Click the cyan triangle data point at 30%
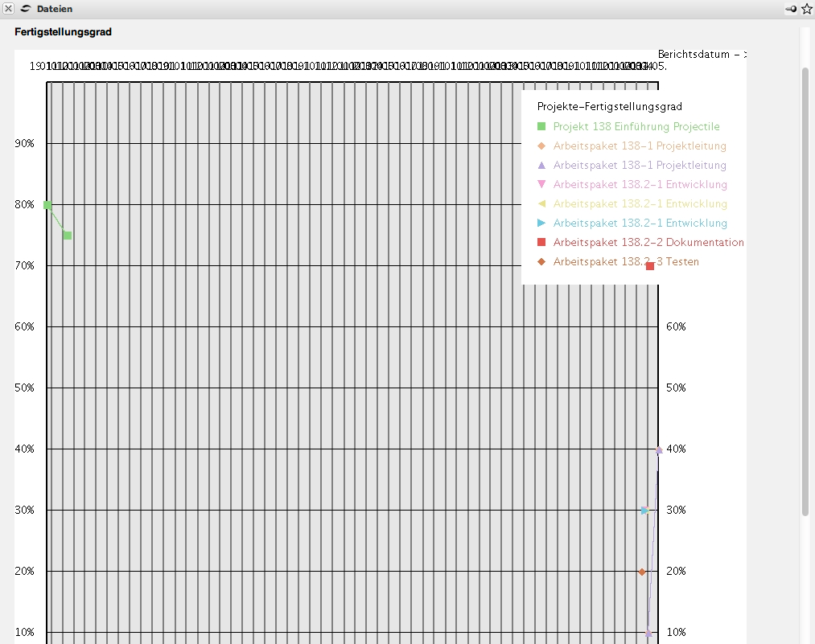 [x=644, y=511]
